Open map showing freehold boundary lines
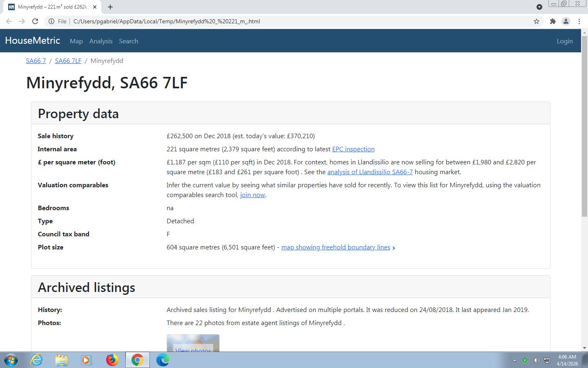Image resolution: width=588 pixels, height=368 pixels. 336,247
